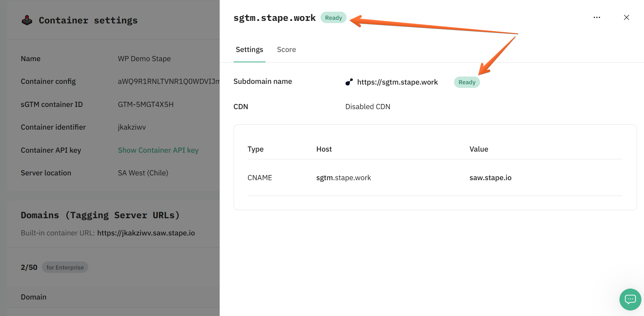Click the Ready status beside Subdomain name
This screenshot has height=316, width=644.
pos(467,82)
